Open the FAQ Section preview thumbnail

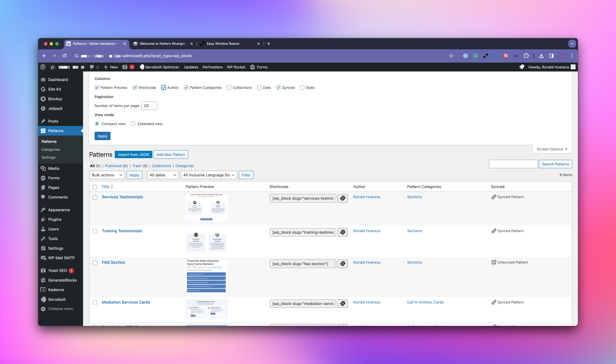click(x=207, y=276)
